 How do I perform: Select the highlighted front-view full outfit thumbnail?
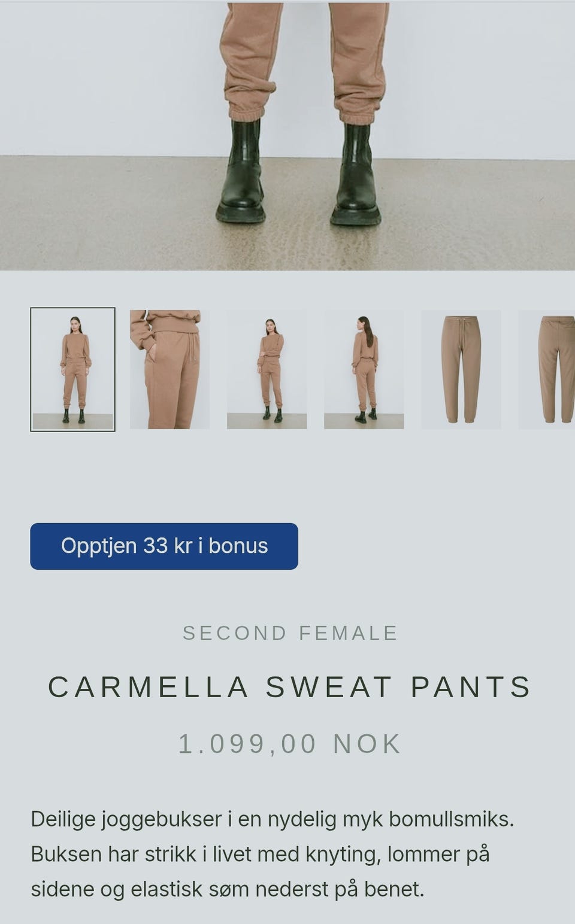(x=72, y=369)
